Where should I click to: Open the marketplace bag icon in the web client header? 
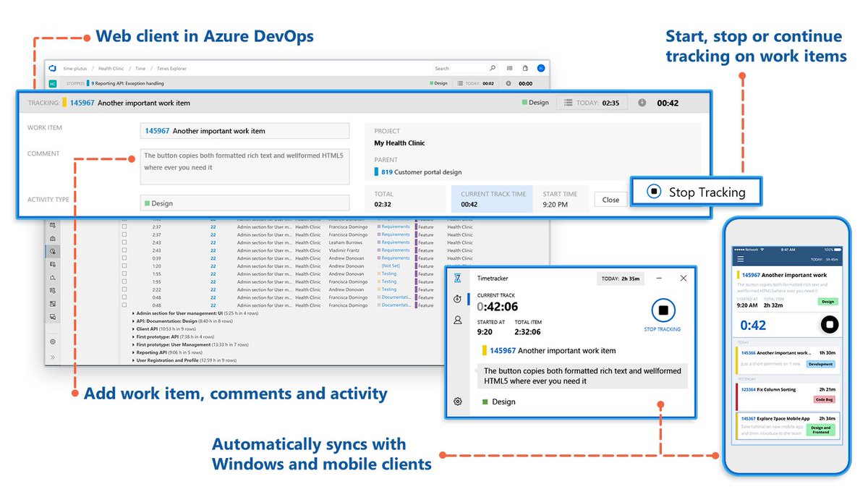526,69
